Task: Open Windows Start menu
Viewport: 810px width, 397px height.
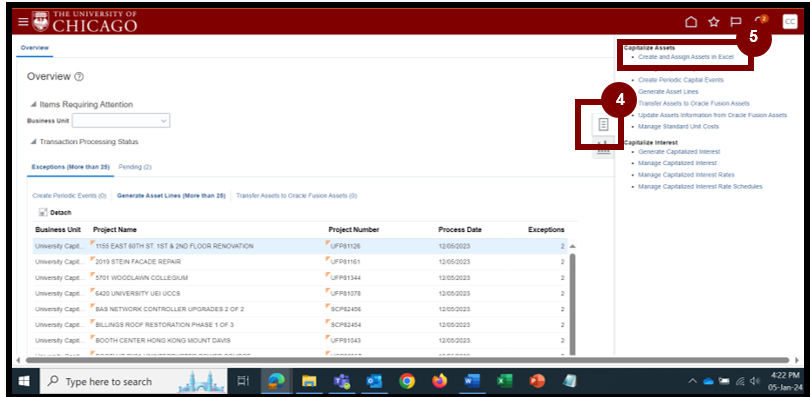Action: [x=24, y=382]
